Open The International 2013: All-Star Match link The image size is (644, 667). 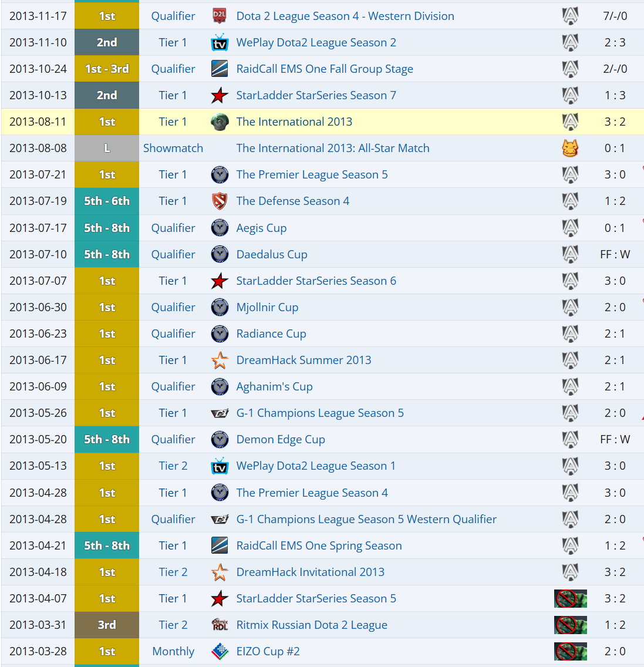click(333, 148)
